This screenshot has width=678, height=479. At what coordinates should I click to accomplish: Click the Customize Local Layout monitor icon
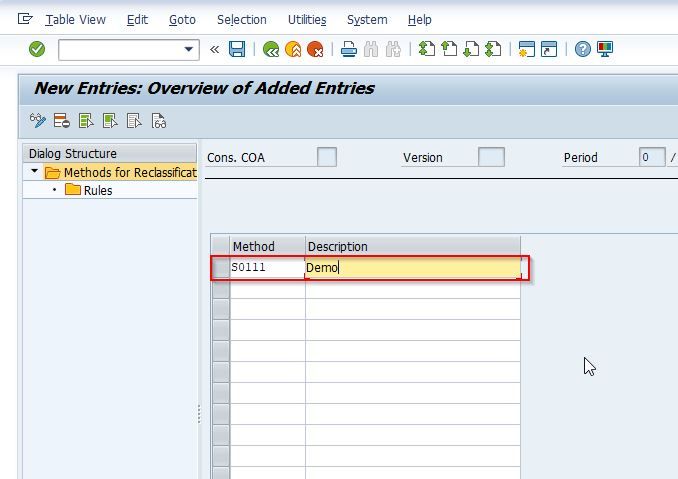tap(605, 49)
